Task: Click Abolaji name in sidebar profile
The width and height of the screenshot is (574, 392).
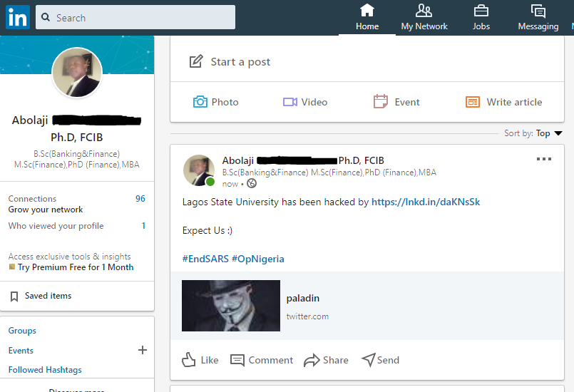Action: point(30,120)
